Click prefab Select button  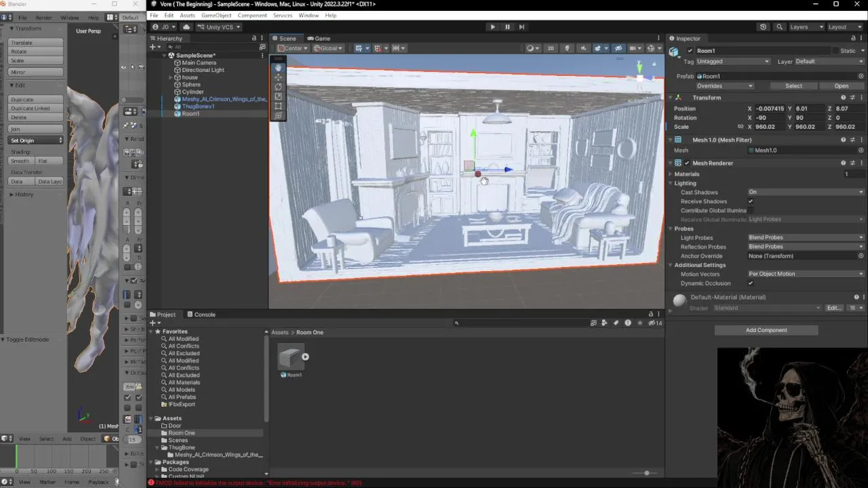click(793, 86)
